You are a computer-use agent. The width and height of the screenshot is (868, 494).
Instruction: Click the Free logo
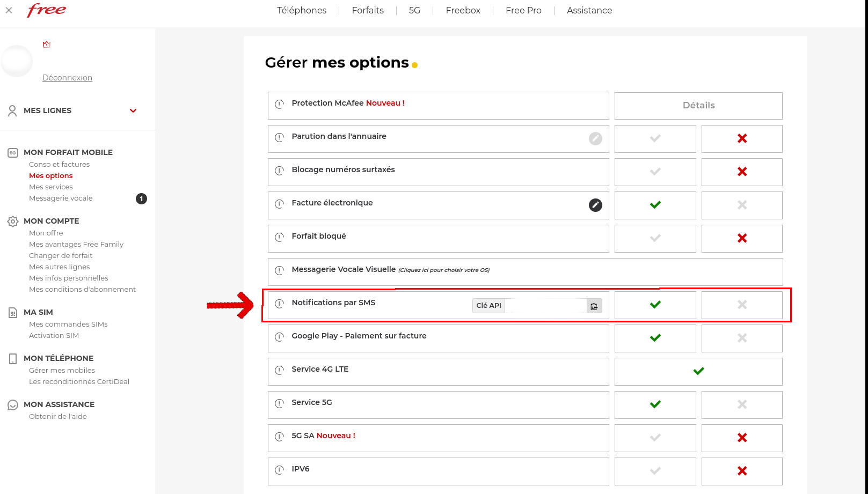(47, 10)
